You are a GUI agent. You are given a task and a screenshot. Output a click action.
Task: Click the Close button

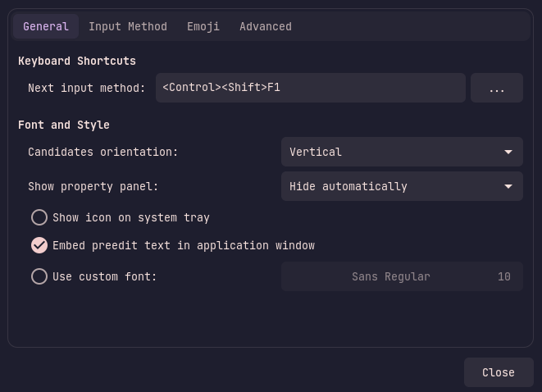click(499, 372)
